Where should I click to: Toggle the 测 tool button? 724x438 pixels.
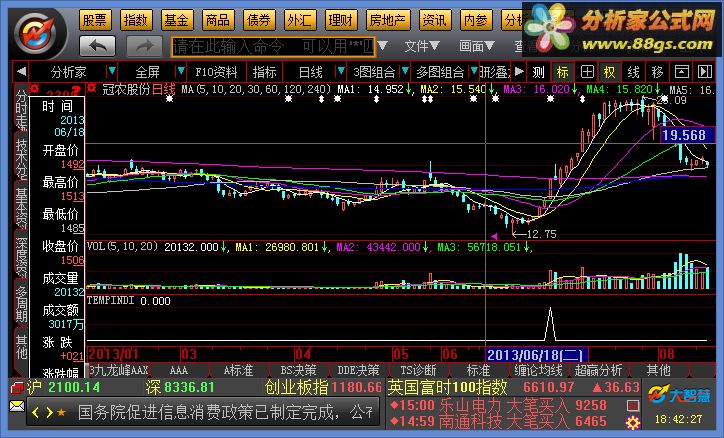[x=538, y=72]
